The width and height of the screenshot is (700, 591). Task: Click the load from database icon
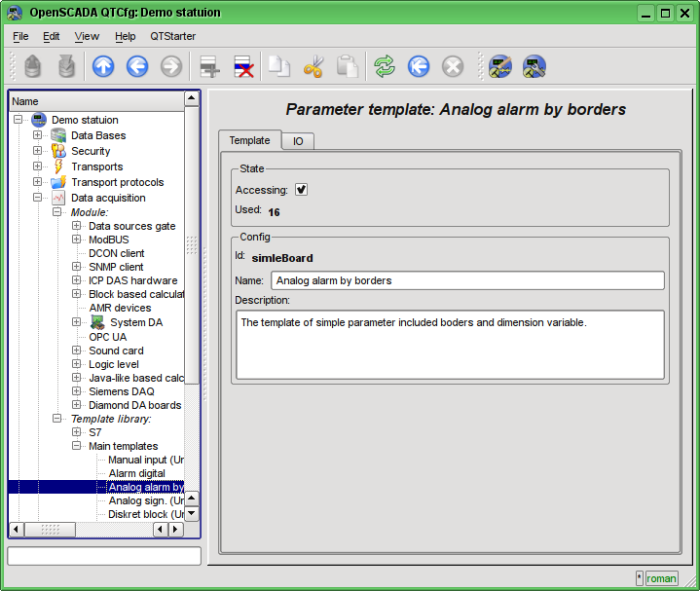pyautogui.click(x=33, y=66)
